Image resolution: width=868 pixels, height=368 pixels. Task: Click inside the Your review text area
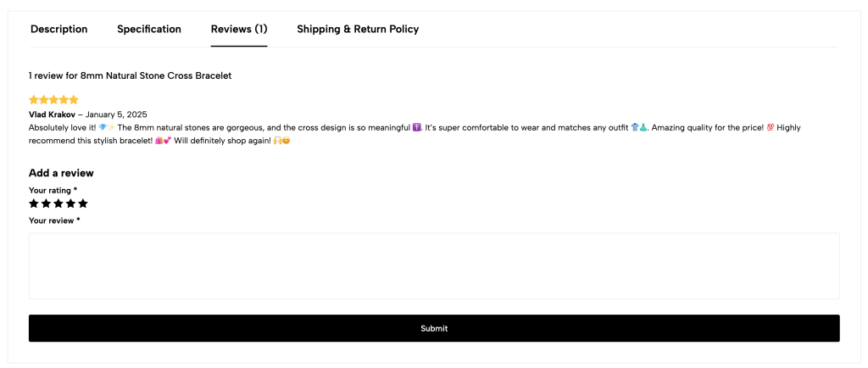tap(434, 266)
